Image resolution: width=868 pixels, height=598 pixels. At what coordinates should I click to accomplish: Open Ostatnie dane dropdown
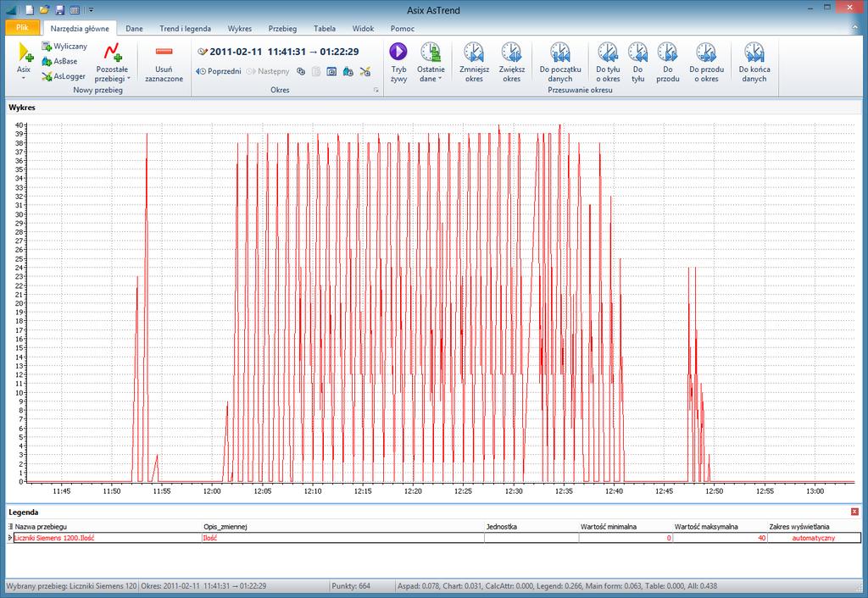pyautogui.click(x=431, y=62)
